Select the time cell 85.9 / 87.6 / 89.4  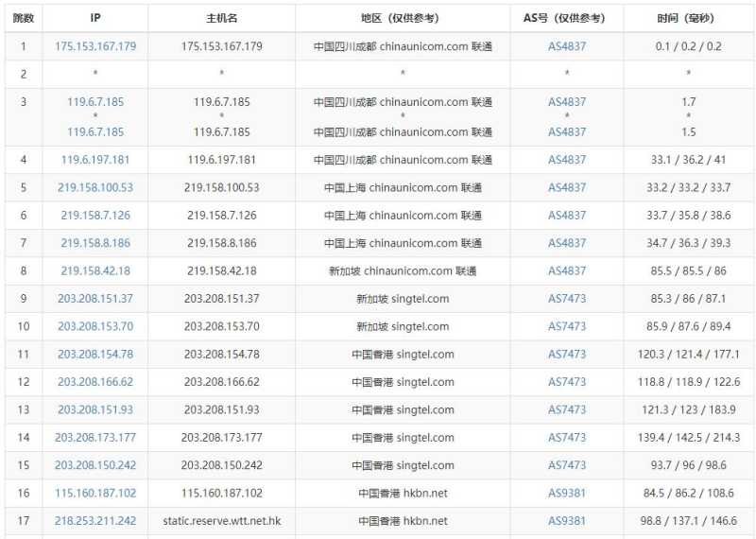click(689, 326)
